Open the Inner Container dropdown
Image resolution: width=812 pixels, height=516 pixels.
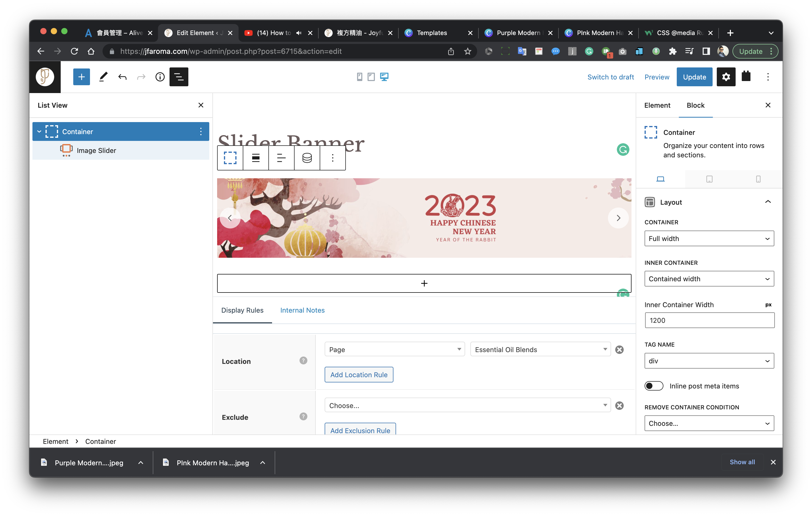tap(709, 279)
